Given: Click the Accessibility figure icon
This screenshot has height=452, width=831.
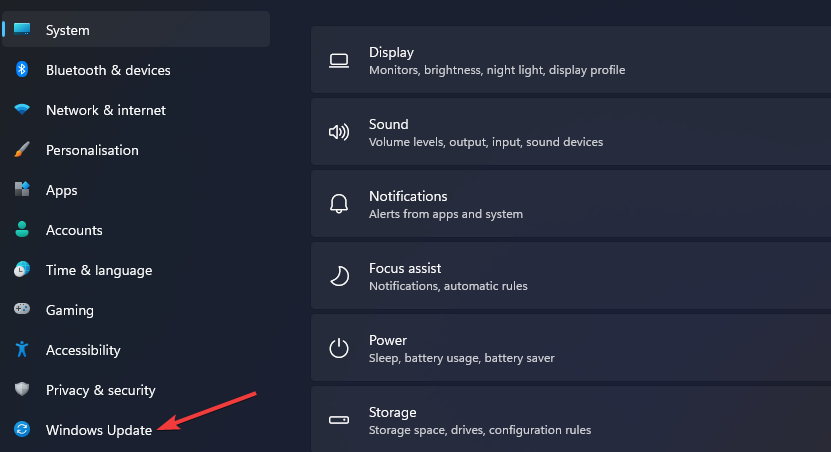Looking at the screenshot, I should tap(21, 350).
